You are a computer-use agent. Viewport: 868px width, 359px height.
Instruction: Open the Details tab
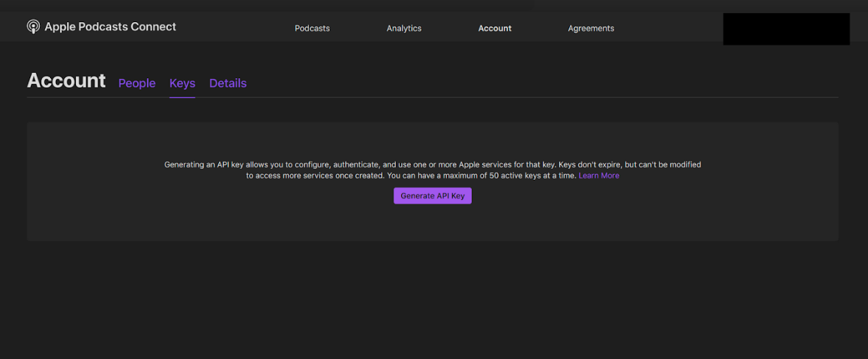[228, 83]
